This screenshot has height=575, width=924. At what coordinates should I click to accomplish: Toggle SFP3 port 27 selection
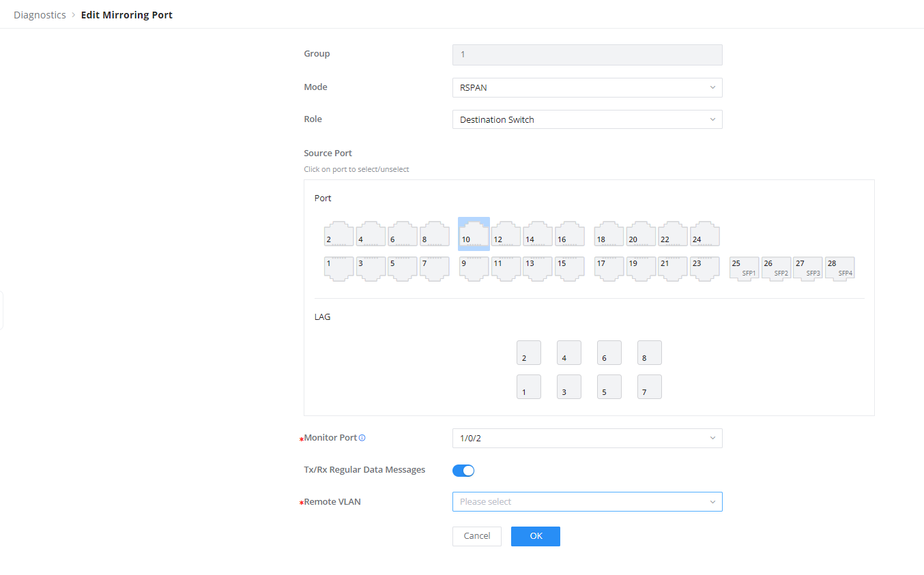click(808, 268)
